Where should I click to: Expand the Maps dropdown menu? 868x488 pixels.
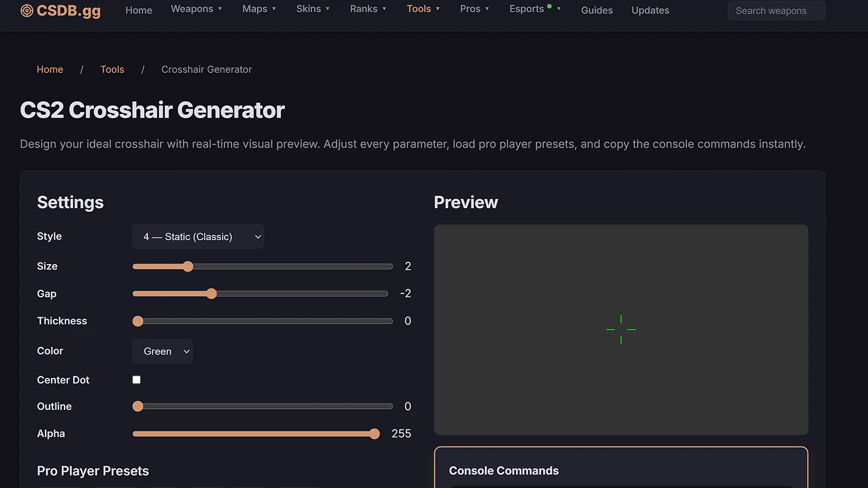[259, 9]
